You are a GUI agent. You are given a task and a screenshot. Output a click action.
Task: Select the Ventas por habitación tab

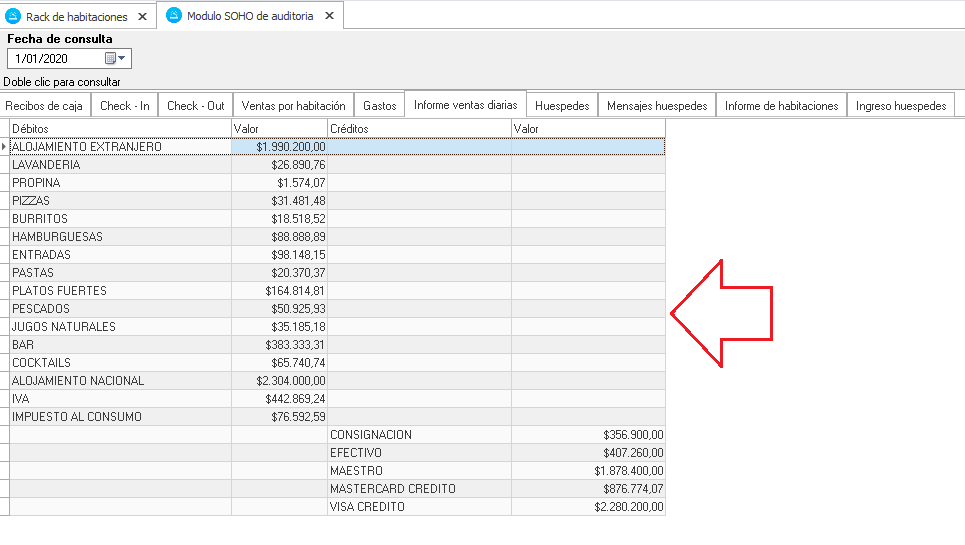tap(293, 105)
